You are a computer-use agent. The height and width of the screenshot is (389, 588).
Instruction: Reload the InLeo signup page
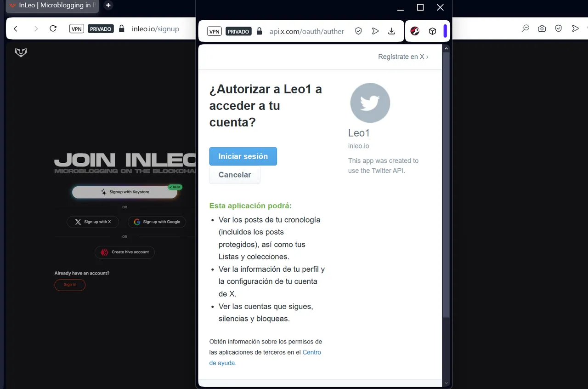53,29
